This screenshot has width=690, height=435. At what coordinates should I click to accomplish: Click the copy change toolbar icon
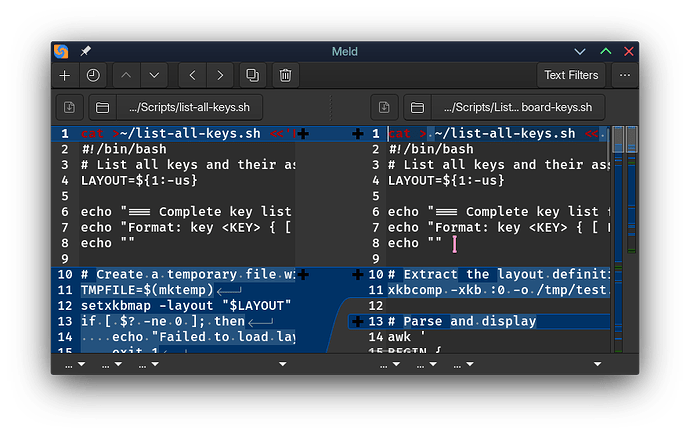(253, 75)
